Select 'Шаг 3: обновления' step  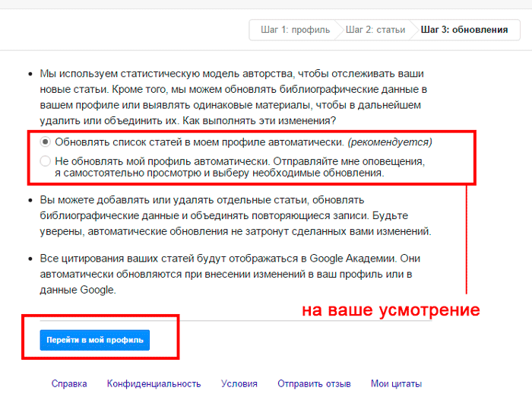coord(464,30)
